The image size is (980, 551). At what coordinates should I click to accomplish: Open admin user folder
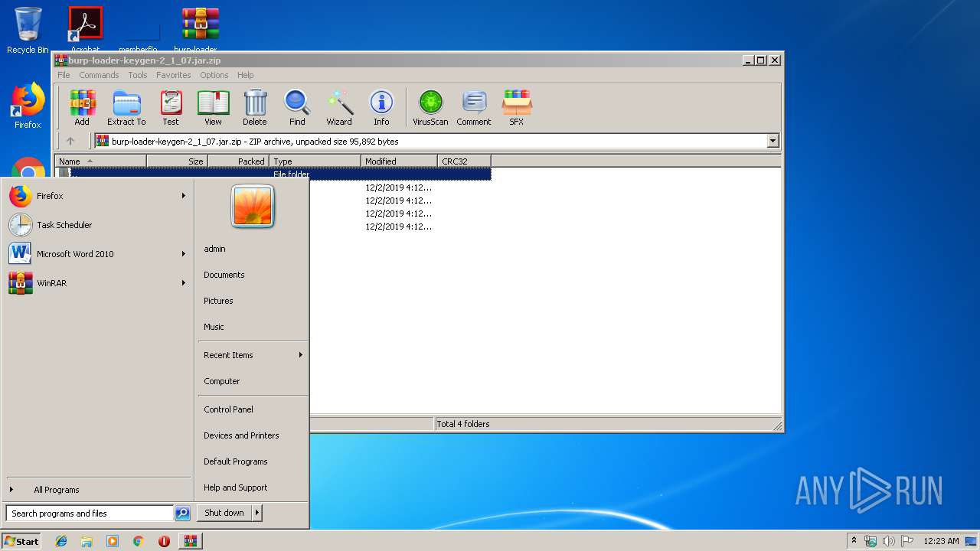coord(214,249)
